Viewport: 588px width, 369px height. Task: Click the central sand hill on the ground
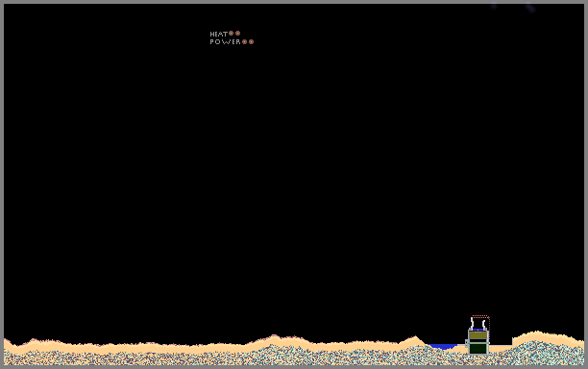276,340
